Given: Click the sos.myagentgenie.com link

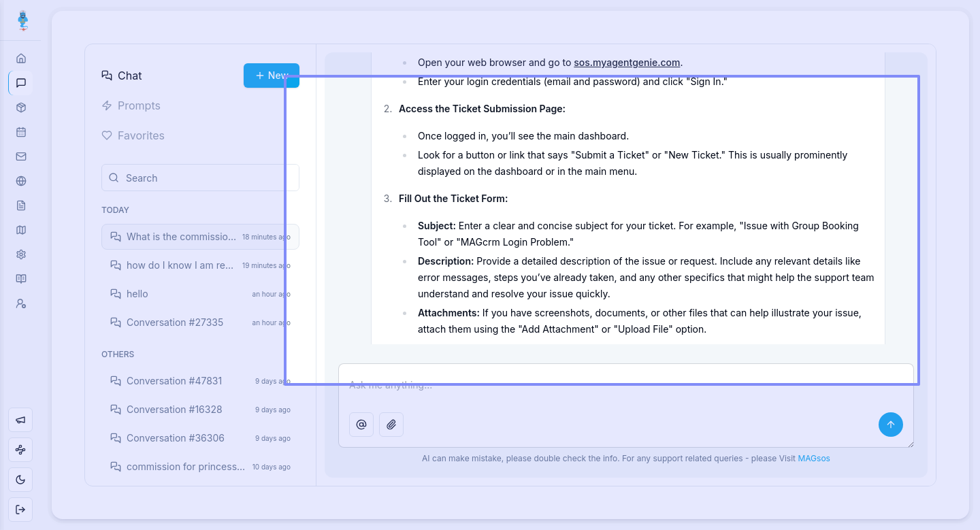Looking at the screenshot, I should click(627, 63).
